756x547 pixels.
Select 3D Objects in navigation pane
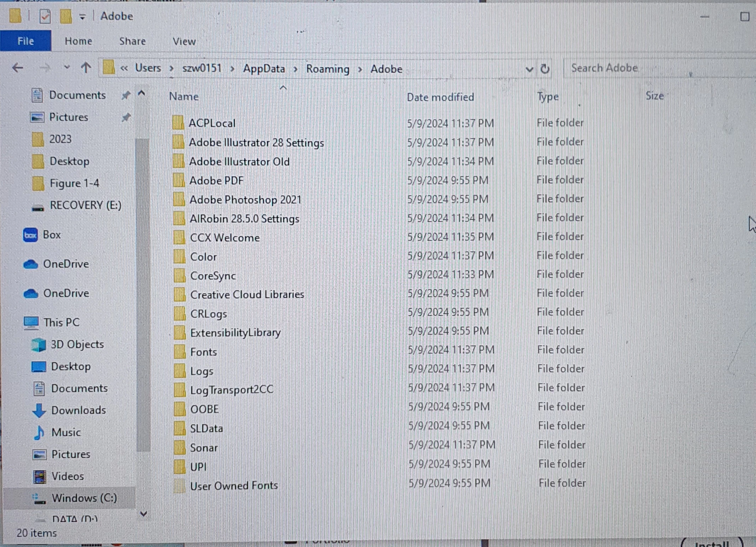77,344
